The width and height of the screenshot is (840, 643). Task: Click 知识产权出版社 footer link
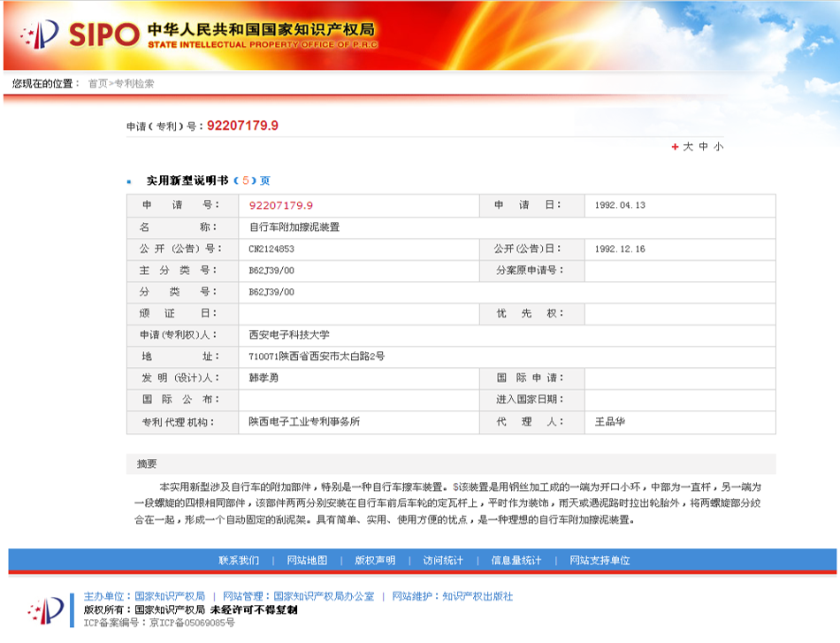click(477, 596)
